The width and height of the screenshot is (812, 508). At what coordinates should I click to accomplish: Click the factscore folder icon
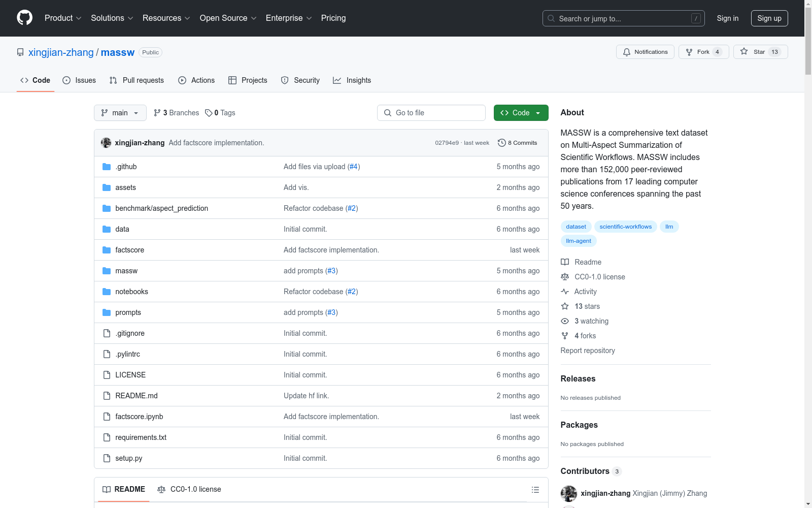click(107, 250)
